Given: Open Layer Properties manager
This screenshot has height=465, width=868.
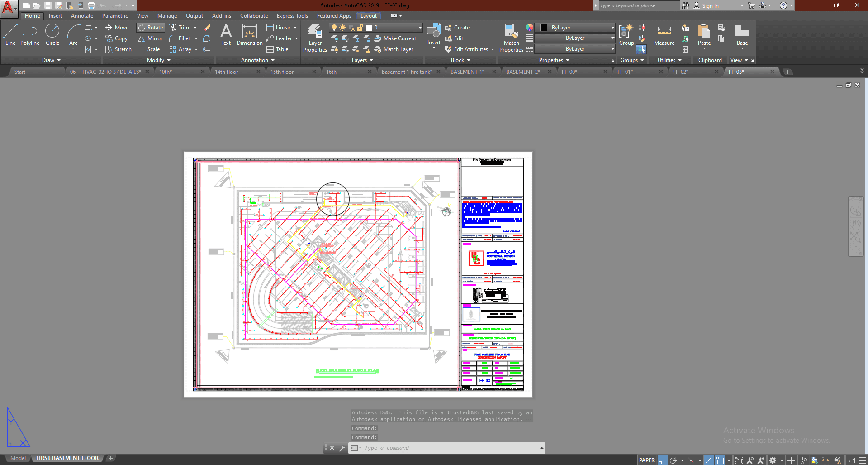Looking at the screenshot, I should (315, 38).
